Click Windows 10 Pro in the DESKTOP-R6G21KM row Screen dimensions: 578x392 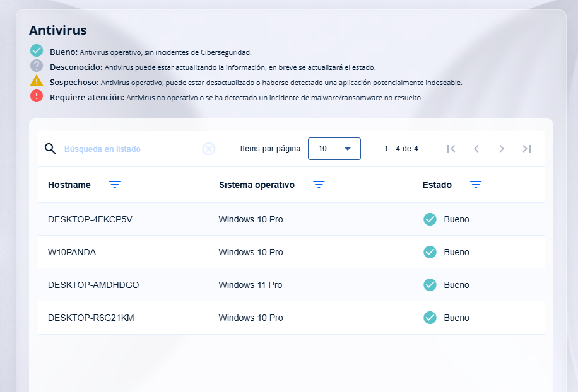coord(251,318)
